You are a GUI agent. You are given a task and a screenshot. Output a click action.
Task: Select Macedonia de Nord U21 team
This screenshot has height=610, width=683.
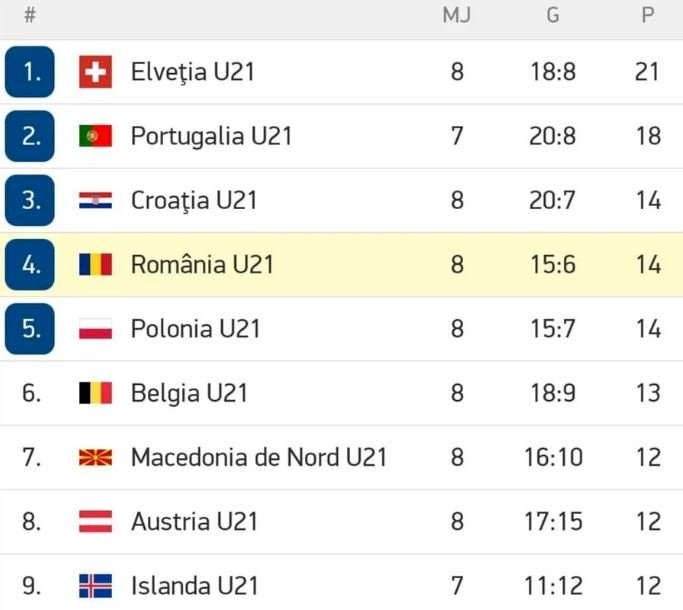[259, 458]
